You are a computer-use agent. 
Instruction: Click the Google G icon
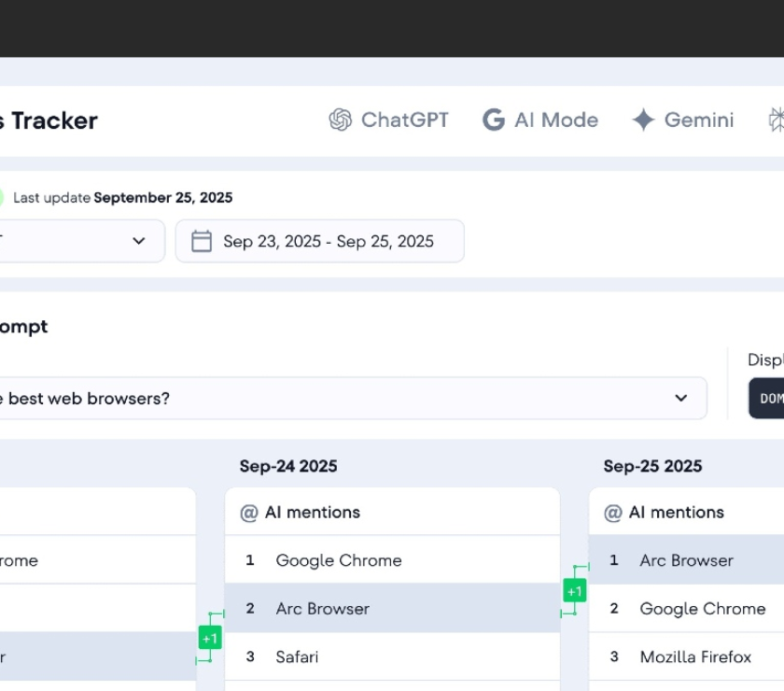pos(493,120)
